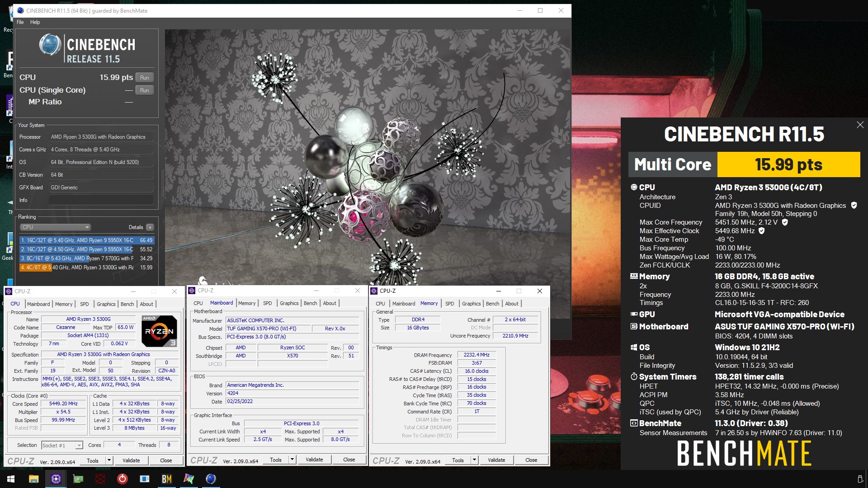
Task: Click the DRAM Frequency value 2232.4 MHz
Action: tap(476, 355)
